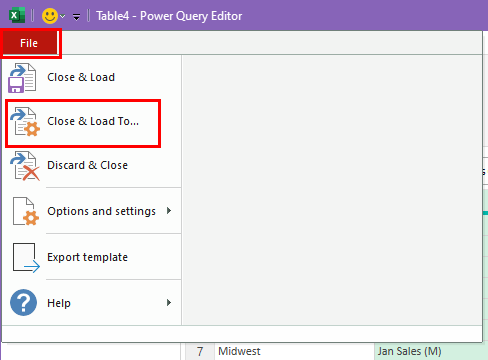Click the Options and settings page icon

point(26,211)
